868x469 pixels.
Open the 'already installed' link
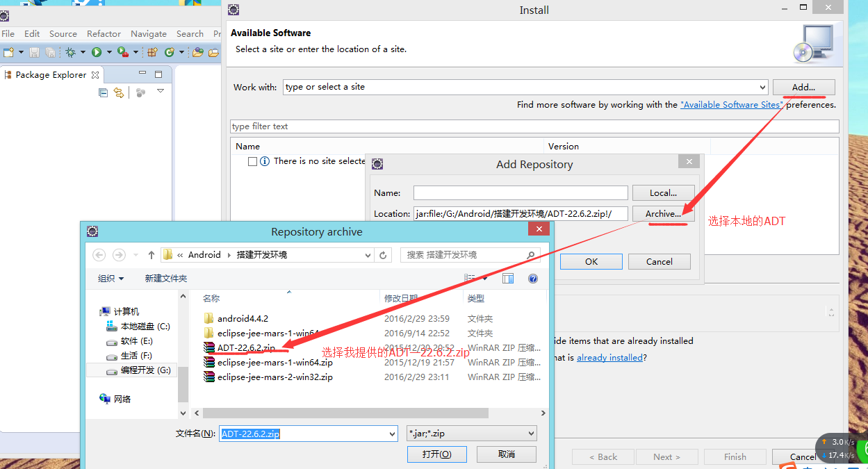[x=609, y=357]
